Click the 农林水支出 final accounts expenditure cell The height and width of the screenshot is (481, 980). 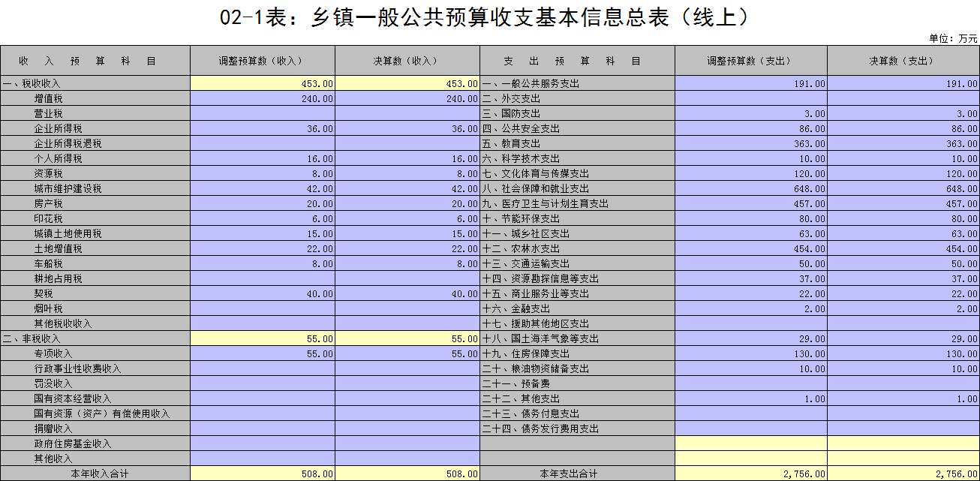click(x=903, y=248)
